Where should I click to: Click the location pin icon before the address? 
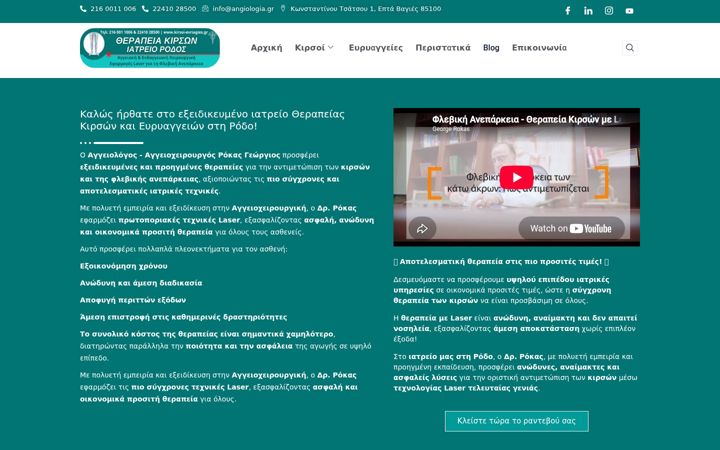(283, 9)
